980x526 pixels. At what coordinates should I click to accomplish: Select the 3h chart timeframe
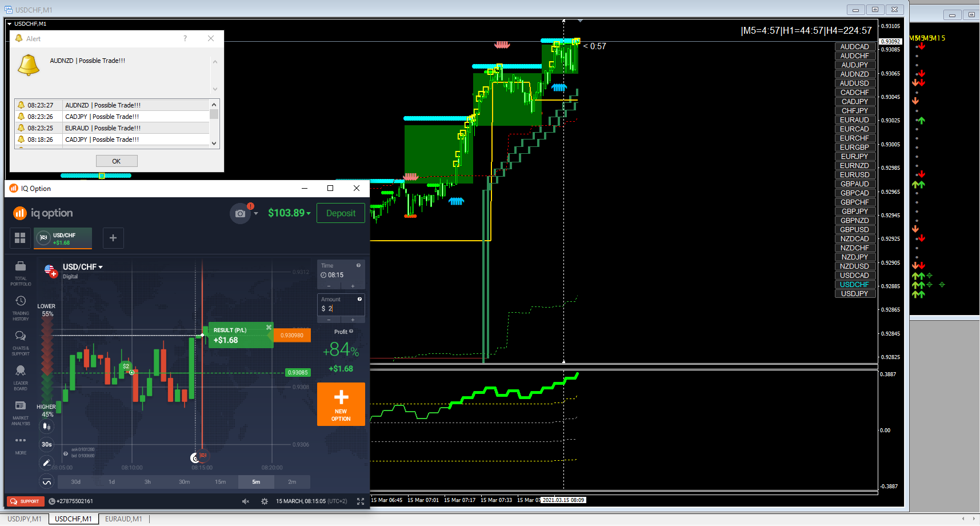147,482
